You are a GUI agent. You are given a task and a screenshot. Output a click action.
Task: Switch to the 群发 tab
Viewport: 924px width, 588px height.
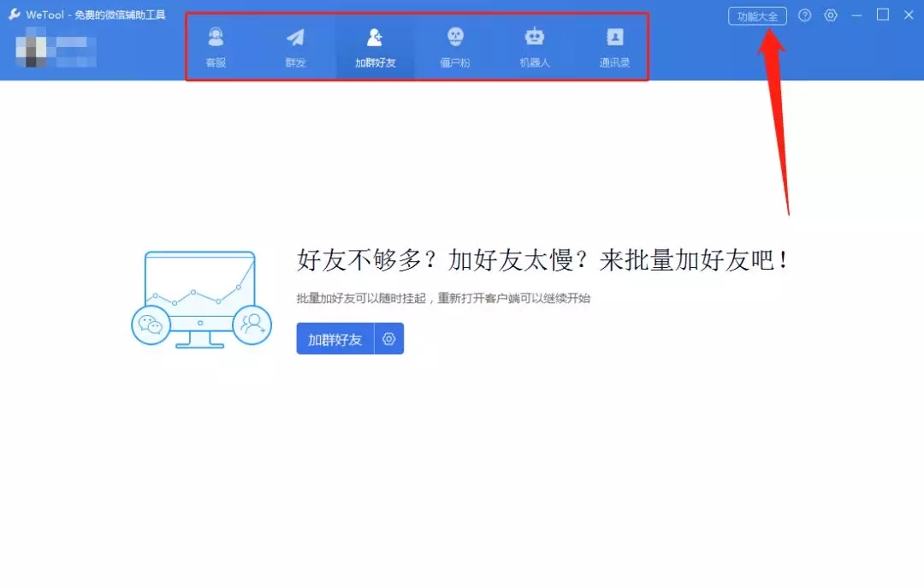(295, 47)
